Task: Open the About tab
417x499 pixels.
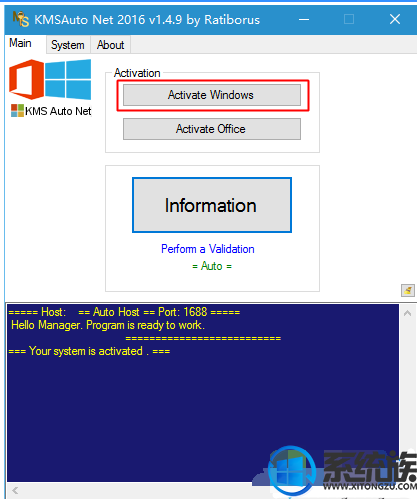Action: click(x=110, y=45)
